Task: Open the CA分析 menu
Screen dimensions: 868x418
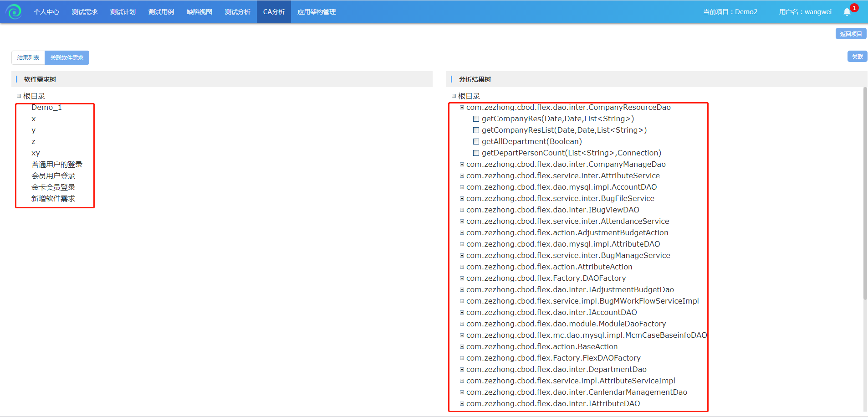Action: pos(274,12)
